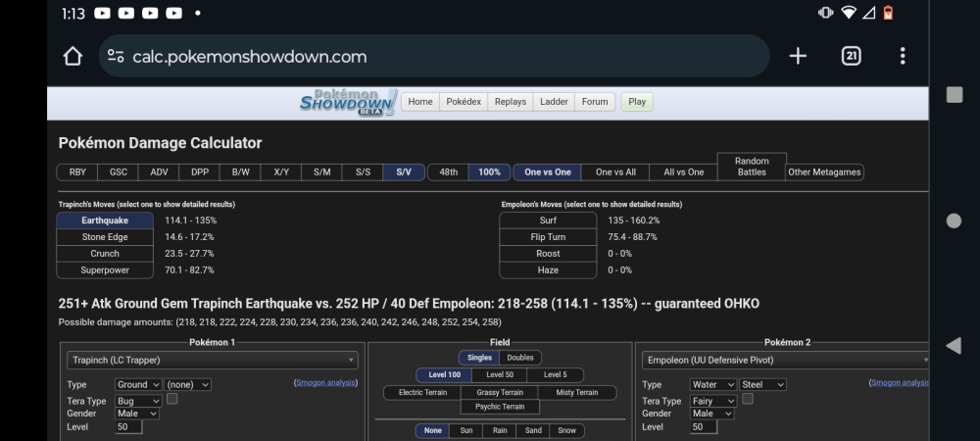The height and width of the screenshot is (441, 980).
Task: Open the Home nav item
Action: [420, 102]
